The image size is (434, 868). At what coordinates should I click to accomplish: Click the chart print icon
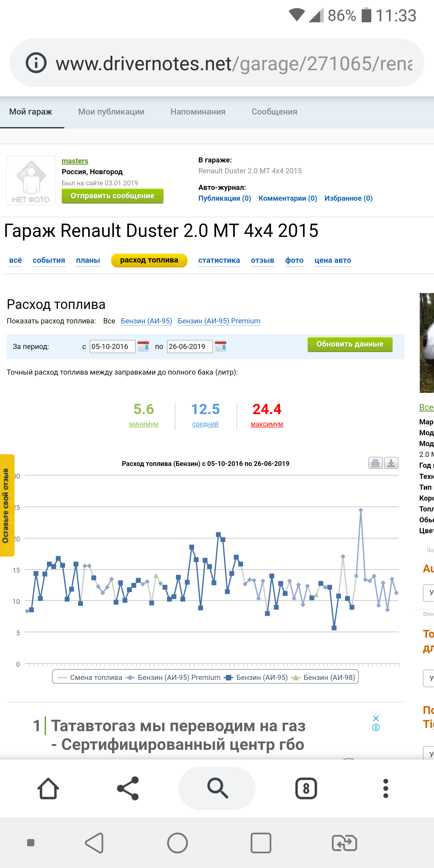click(375, 463)
